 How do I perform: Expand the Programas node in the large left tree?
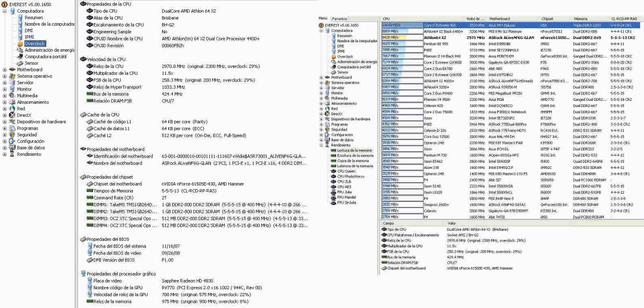pyautogui.click(x=4, y=128)
